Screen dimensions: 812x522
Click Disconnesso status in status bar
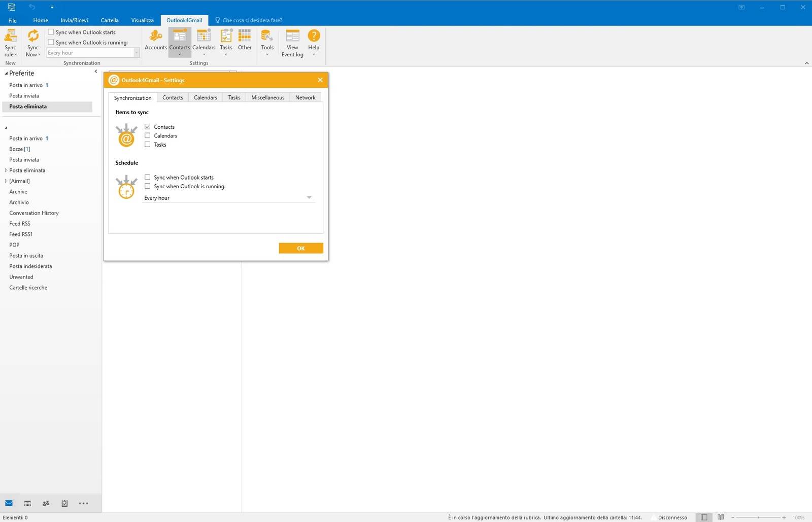click(672, 517)
